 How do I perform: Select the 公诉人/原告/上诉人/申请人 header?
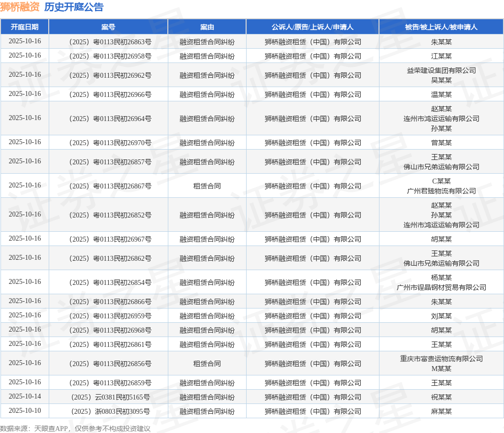coord(313,27)
